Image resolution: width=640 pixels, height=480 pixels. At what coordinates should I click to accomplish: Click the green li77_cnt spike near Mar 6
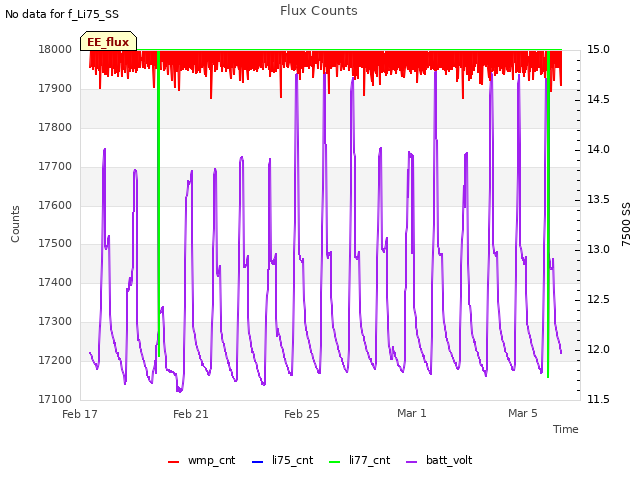point(548,214)
